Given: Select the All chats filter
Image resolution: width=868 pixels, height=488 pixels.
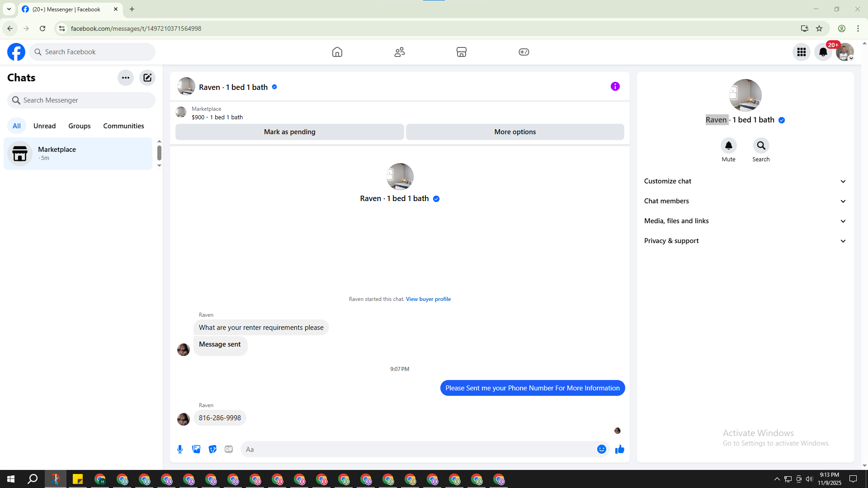Looking at the screenshot, I should pos(17,126).
